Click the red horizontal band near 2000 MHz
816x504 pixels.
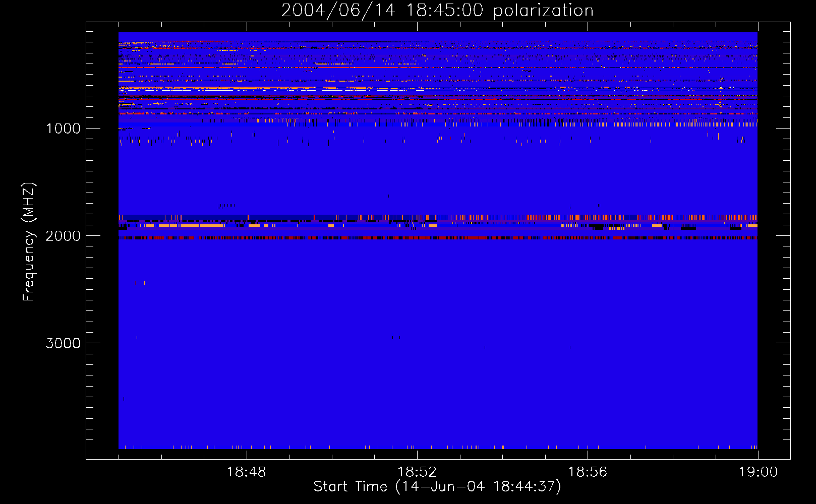tap(438, 238)
